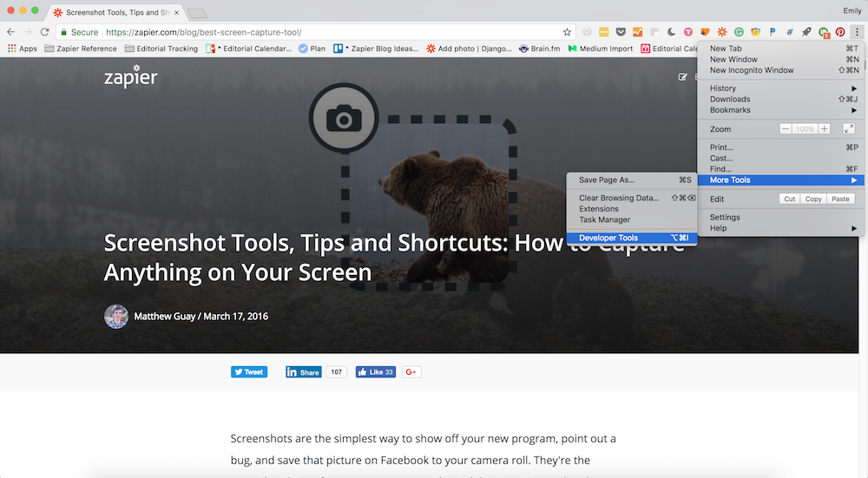Open the More Tools submenu

click(781, 180)
